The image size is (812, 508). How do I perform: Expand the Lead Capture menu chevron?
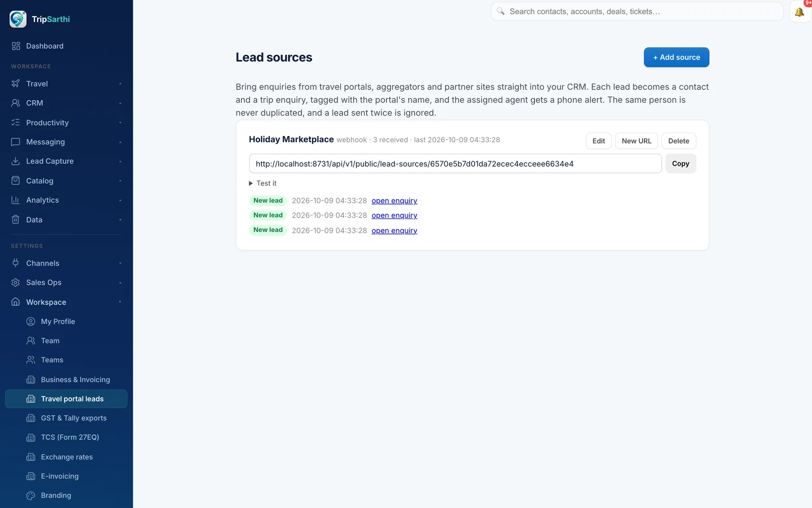coord(120,162)
